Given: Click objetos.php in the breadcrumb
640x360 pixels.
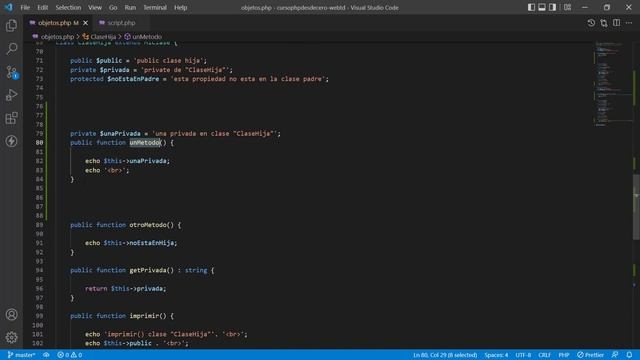Looking at the screenshot, I should click(x=57, y=37).
